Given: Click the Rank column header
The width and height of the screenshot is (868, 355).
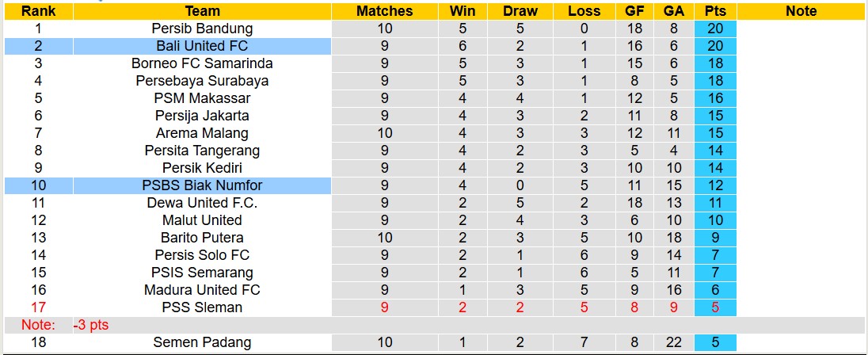Looking at the screenshot, I should [x=37, y=11].
